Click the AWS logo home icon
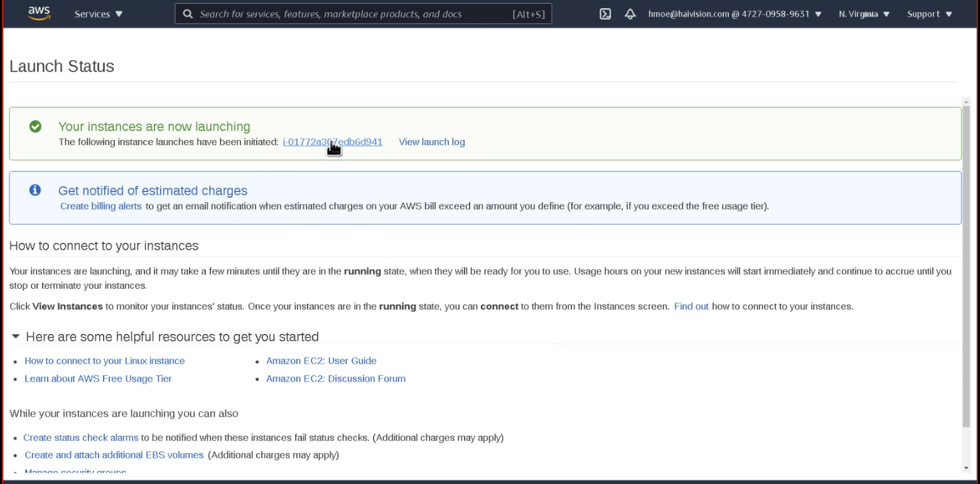980x484 pixels. pyautogui.click(x=39, y=14)
